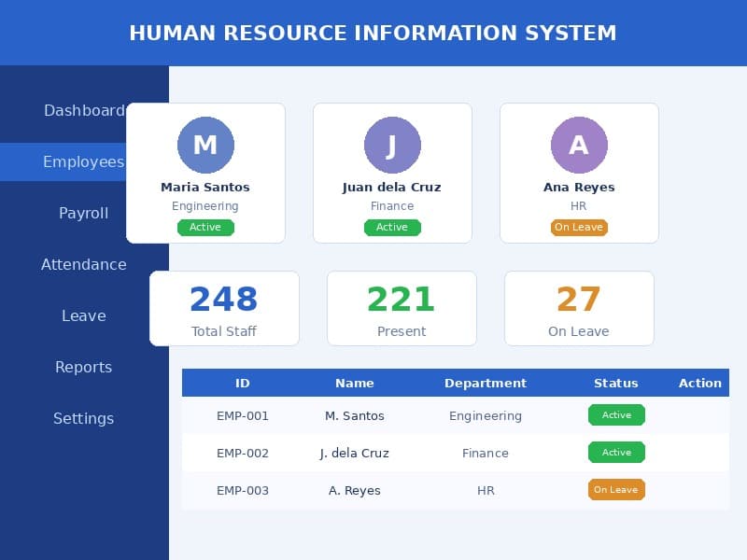This screenshot has width=747, height=560.
Task: Click Juan dela Cruz avatar J
Action: tap(392, 145)
